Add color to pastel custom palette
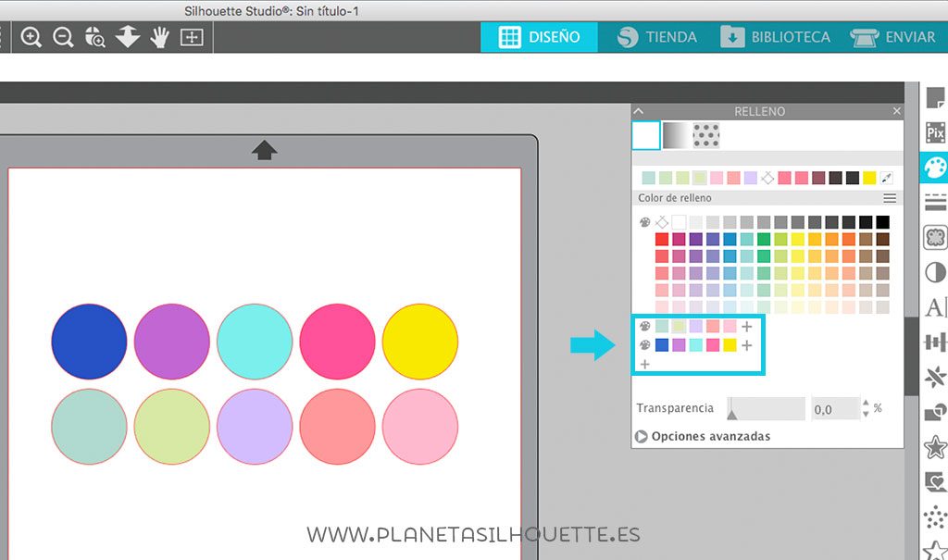This screenshot has width=948, height=560. coord(747,327)
